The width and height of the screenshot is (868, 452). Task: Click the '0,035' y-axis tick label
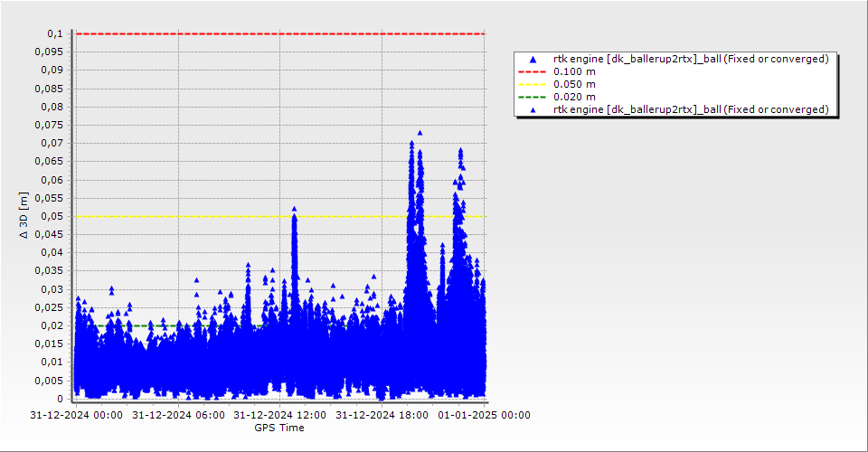coord(49,271)
